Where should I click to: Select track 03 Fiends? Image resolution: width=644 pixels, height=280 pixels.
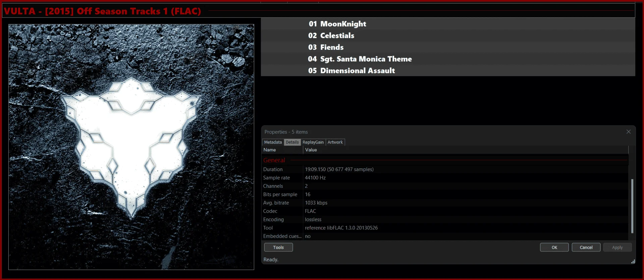(x=448, y=47)
